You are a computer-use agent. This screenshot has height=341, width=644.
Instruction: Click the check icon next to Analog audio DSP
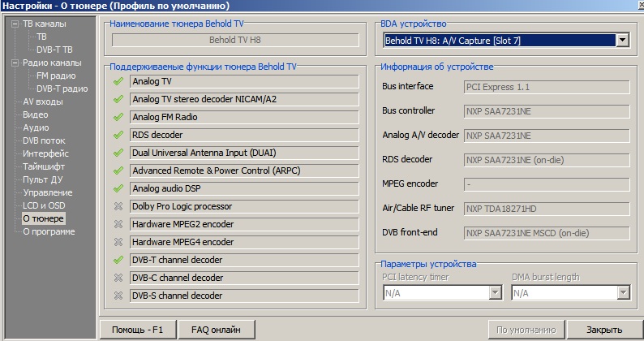coord(118,188)
